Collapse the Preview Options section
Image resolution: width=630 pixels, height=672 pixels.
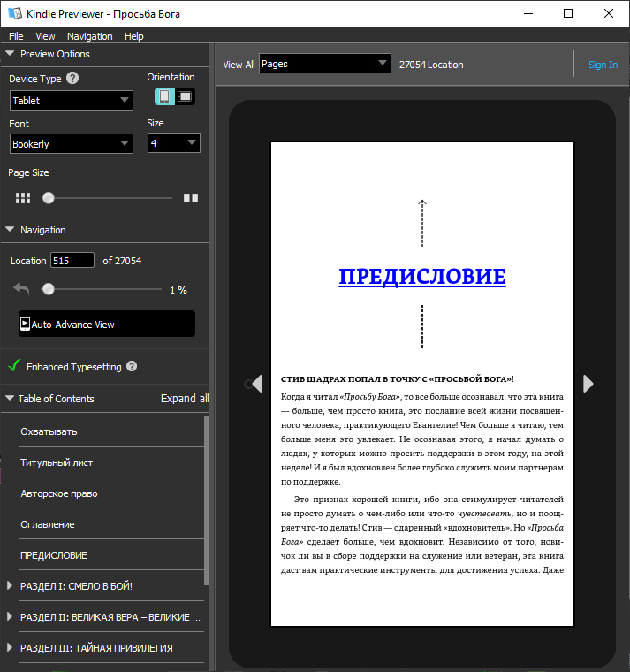coord(10,54)
